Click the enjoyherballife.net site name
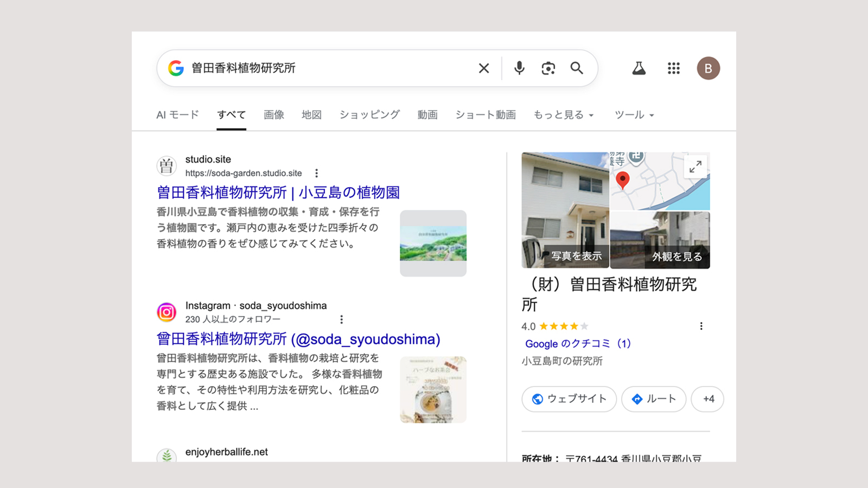The image size is (868, 488). [227, 452]
